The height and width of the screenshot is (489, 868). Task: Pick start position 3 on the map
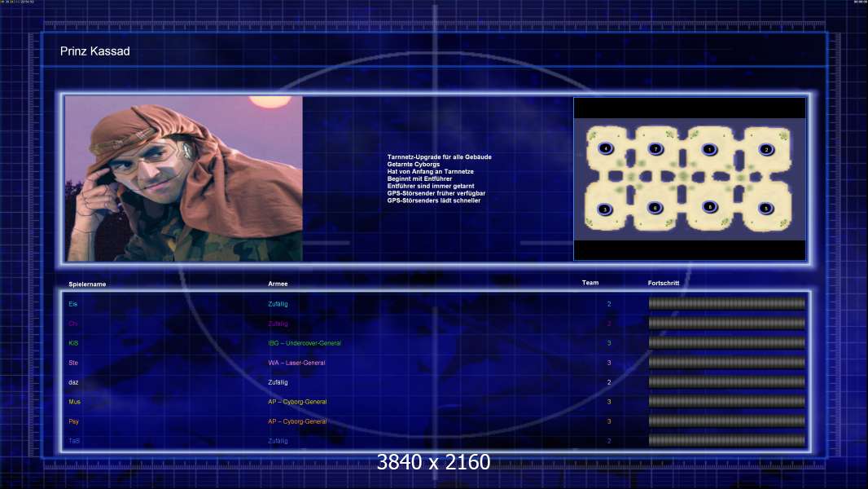click(604, 209)
